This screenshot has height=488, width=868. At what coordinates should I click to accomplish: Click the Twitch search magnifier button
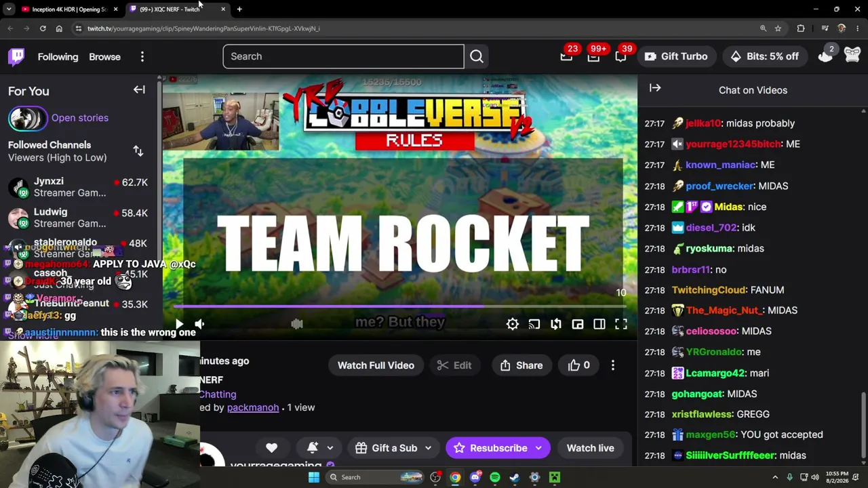477,56
